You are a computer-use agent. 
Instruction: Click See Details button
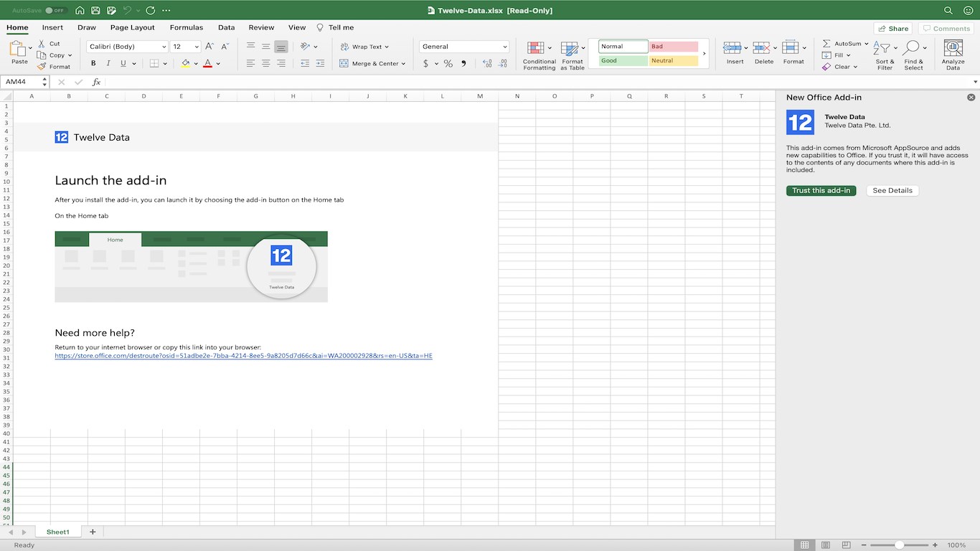click(892, 191)
